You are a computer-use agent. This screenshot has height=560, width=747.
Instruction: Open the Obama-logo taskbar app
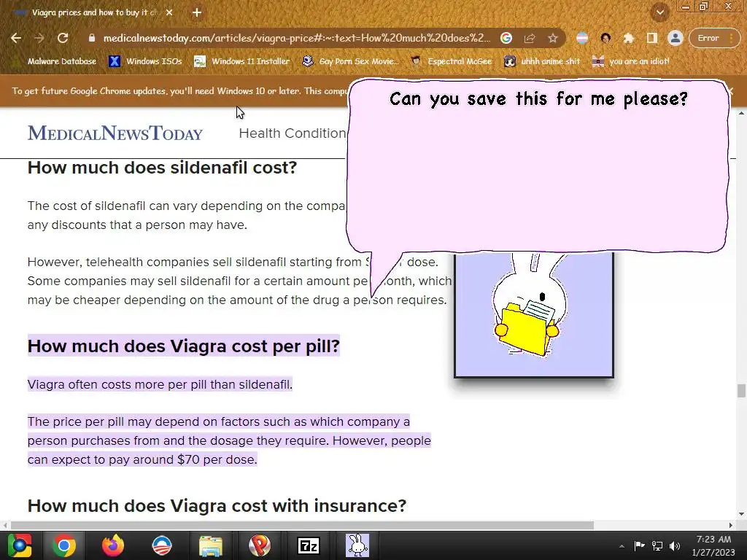point(161,545)
